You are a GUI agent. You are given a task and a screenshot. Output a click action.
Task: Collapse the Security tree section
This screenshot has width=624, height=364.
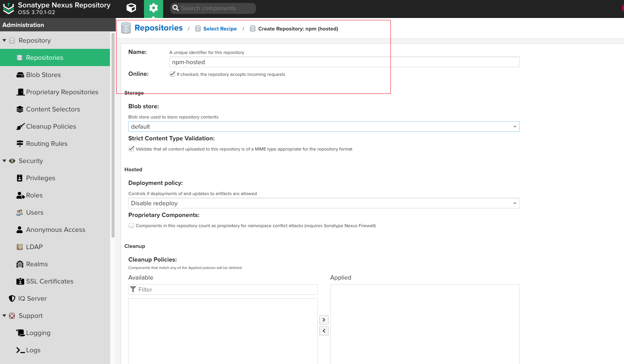tap(4, 161)
